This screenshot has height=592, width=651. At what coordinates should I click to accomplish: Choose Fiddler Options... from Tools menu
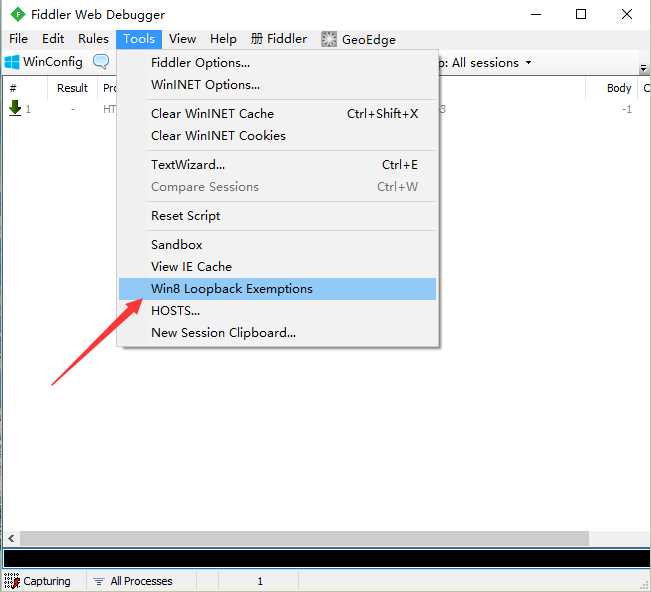tap(277, 63)
